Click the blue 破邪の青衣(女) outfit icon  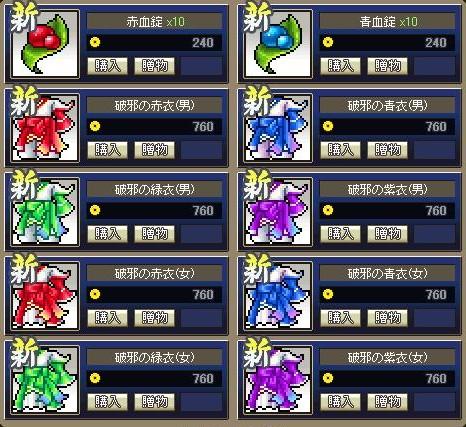278,296
